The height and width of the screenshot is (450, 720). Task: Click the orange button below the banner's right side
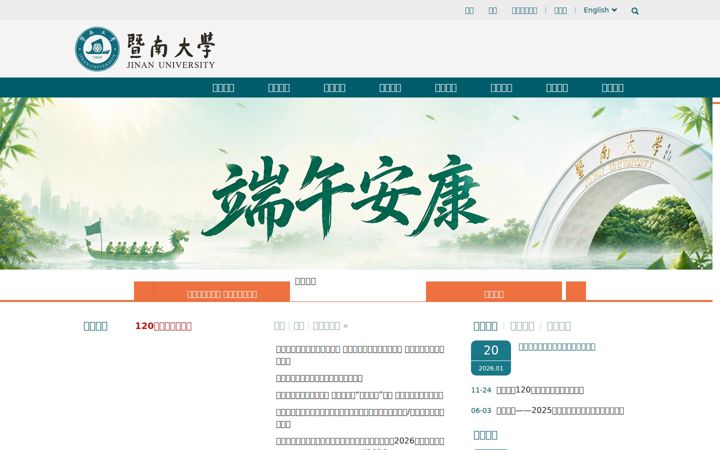(494, 292)
